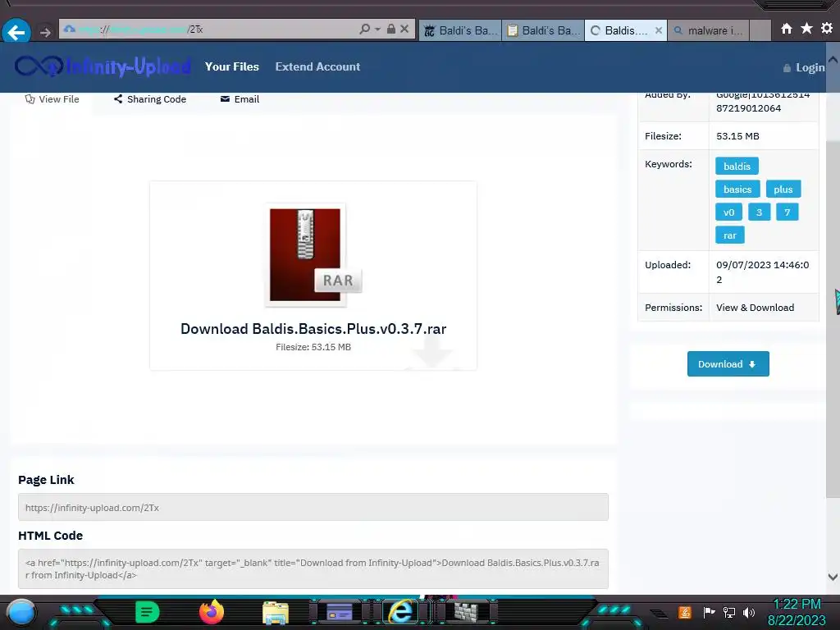Click the rar keyword tag

[729, 235]
